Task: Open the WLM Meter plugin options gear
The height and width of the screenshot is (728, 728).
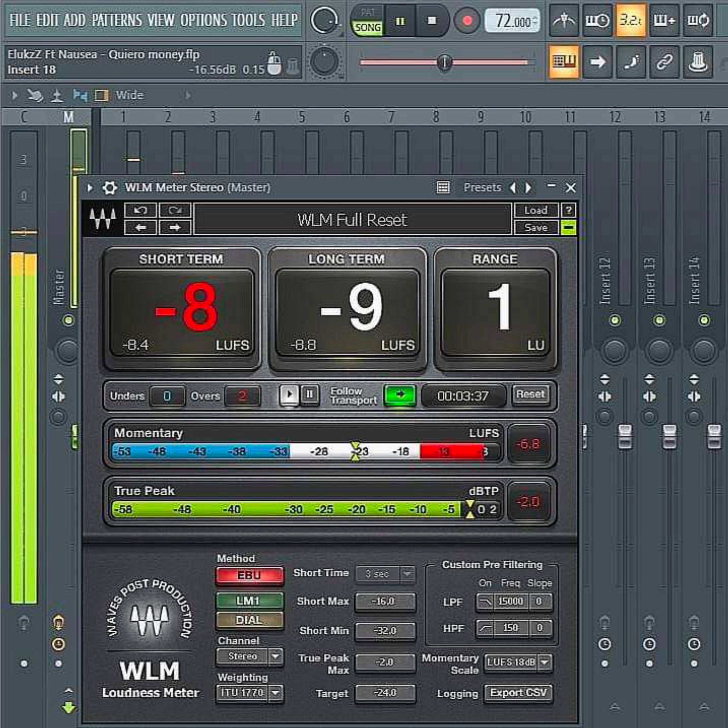Action: (x=110, y=188)
